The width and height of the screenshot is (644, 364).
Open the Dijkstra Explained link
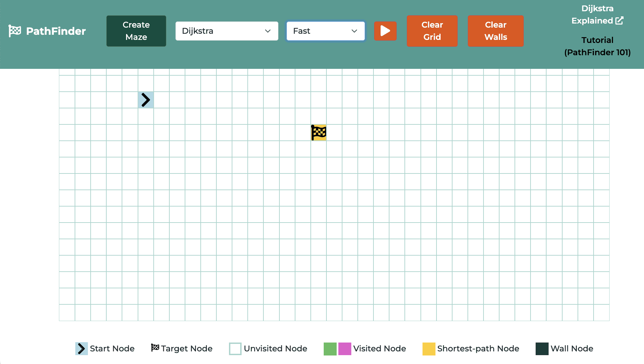[x=597, y=15]
